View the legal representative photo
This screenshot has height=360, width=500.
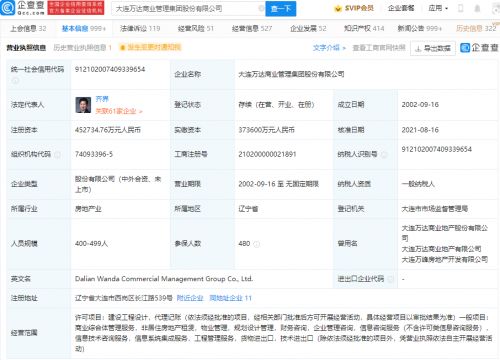coord(83,105)
